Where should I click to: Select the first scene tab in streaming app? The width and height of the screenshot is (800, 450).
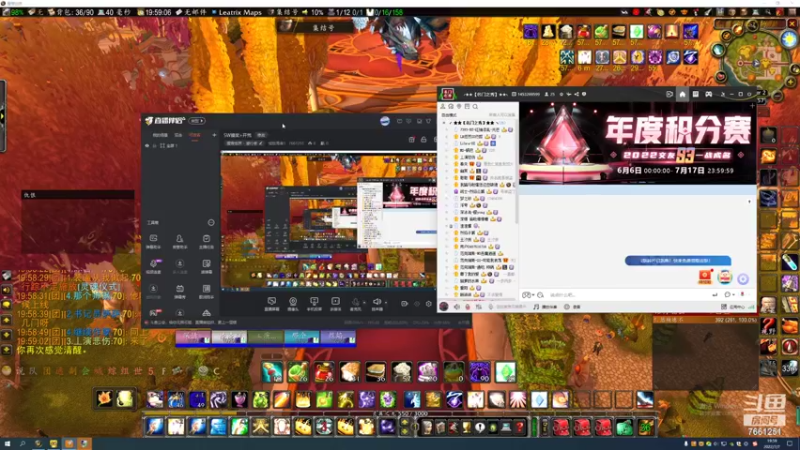point(160,135)
